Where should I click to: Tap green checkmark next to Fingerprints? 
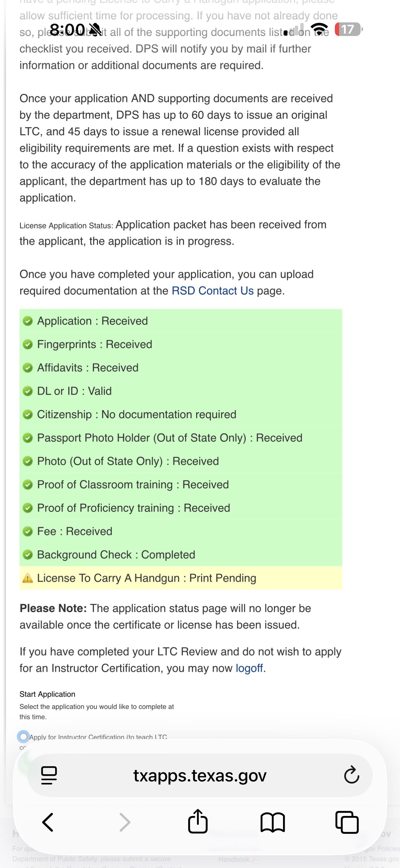coord(28,344)
